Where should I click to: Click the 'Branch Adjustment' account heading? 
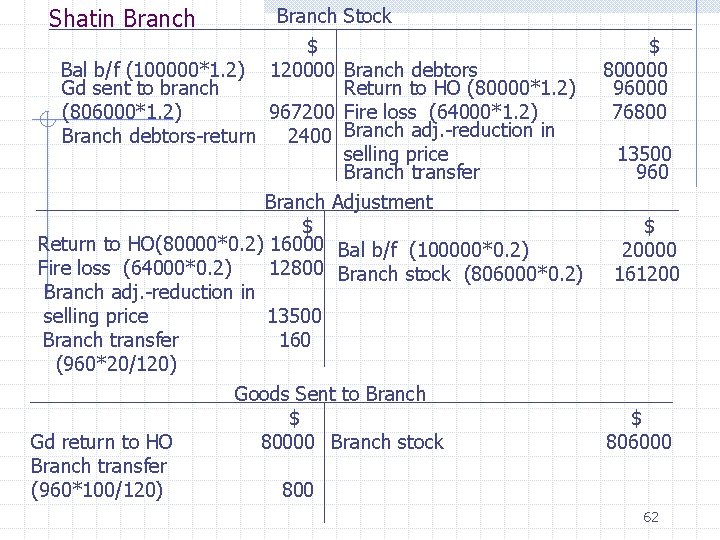click(349, 202)
